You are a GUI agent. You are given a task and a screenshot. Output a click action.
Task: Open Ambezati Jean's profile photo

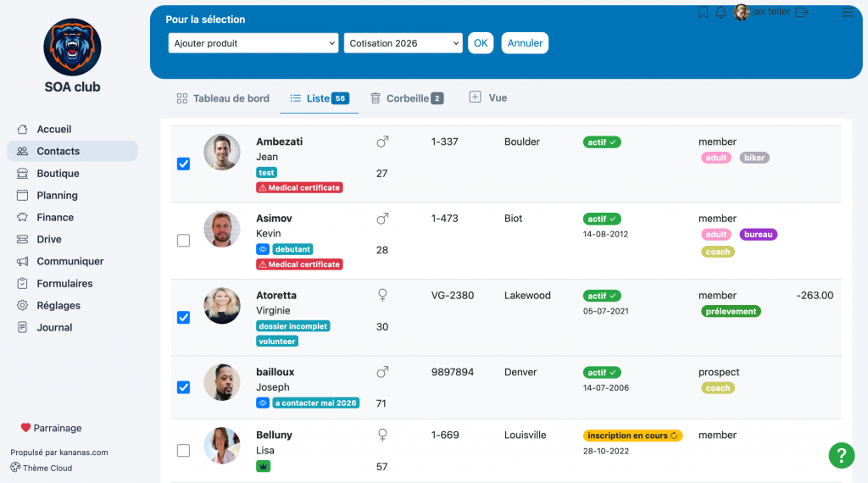point(222,153)
